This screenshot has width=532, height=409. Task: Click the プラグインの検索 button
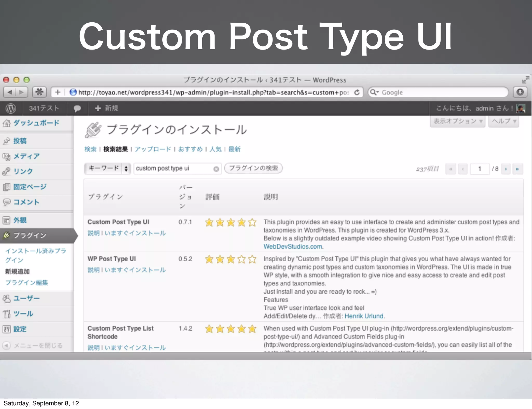tap(253, 168)
